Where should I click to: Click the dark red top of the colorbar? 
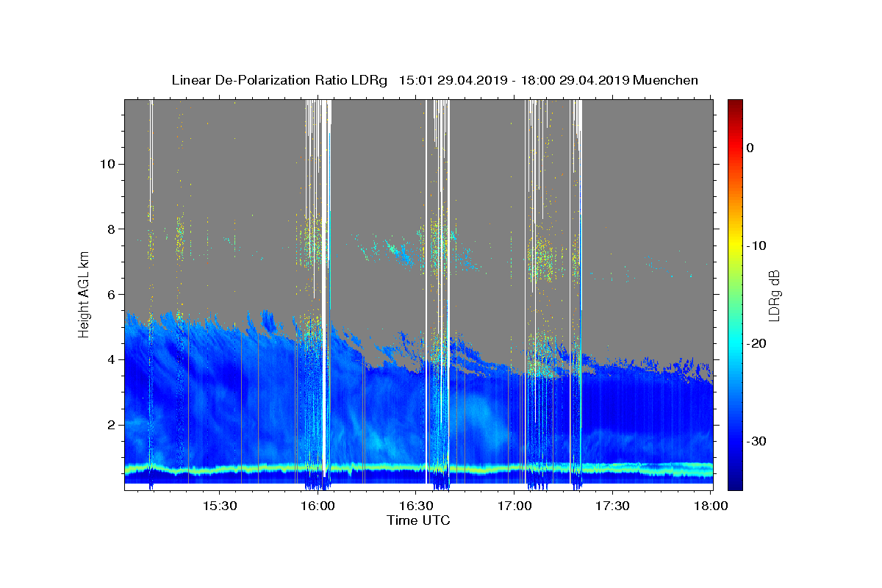pos(735,104)
